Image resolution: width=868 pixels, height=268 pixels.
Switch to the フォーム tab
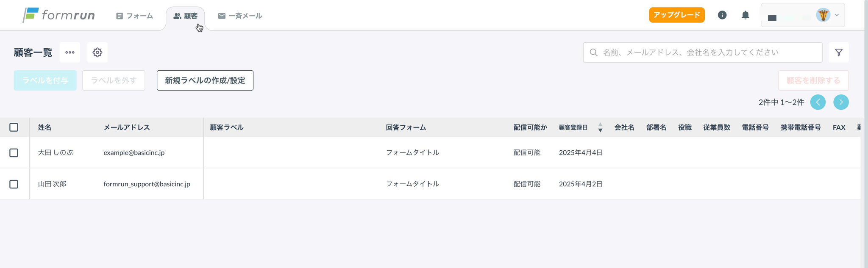click(134, 16)
